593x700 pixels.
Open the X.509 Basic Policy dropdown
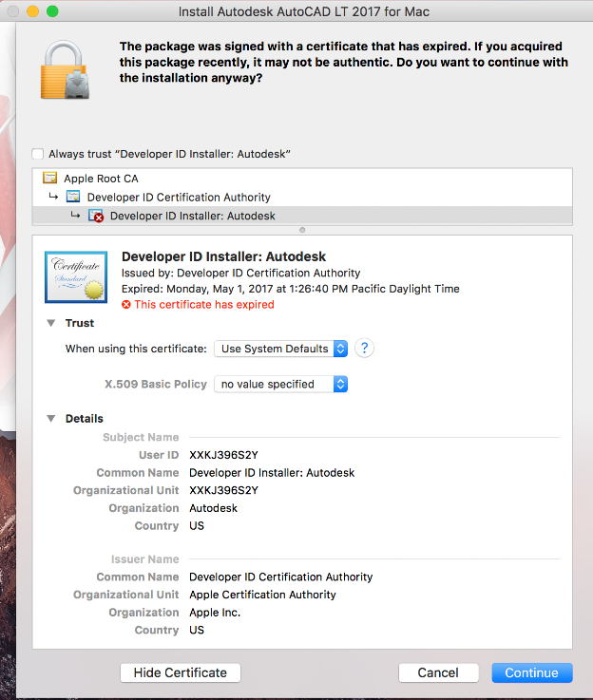tap(281, 384)
